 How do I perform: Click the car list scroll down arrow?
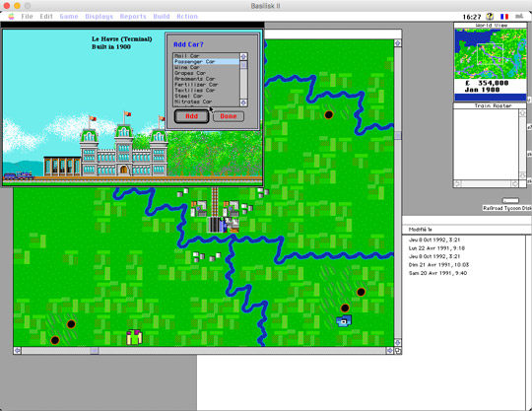[x=243, y=103]
